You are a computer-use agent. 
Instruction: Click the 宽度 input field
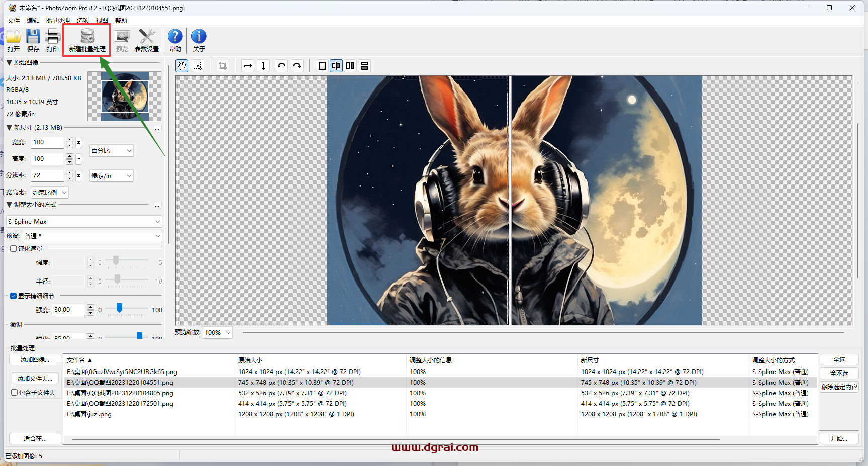coord(48,142)
